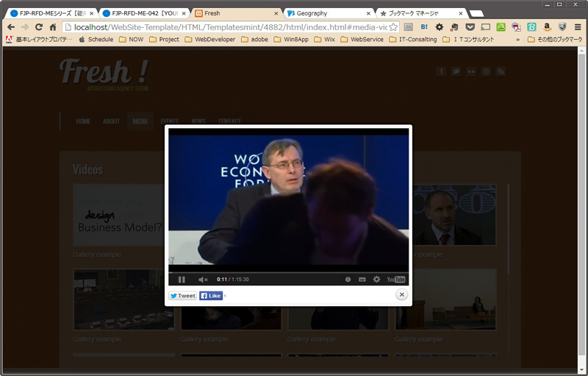Tweet this video

point(182,296)
